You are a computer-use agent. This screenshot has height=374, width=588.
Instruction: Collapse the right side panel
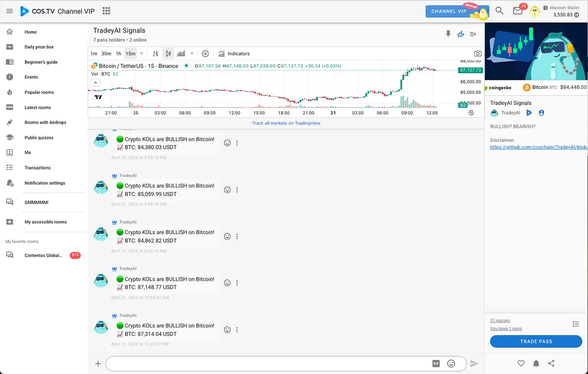[x=473, y=34]
